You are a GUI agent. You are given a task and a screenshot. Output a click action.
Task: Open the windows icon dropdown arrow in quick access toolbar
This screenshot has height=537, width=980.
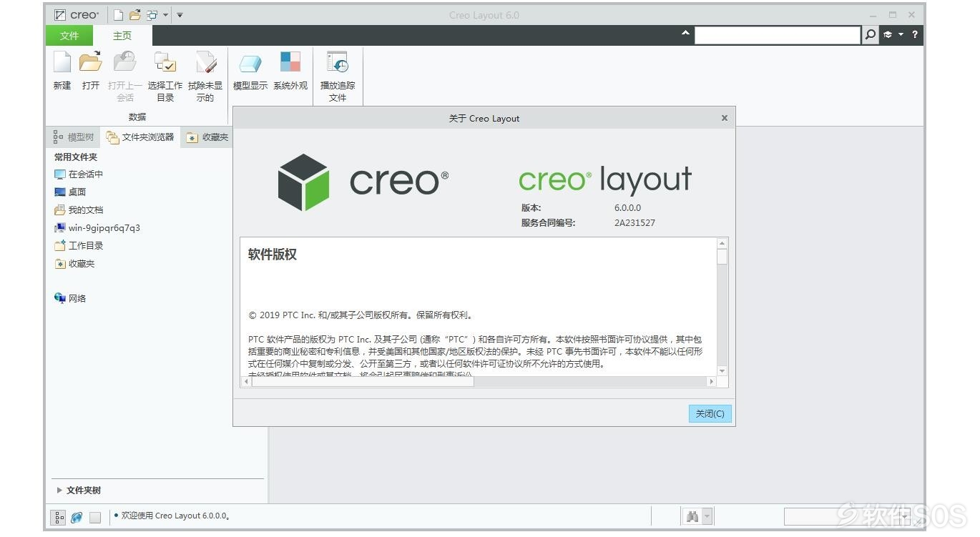pos(165,15)
